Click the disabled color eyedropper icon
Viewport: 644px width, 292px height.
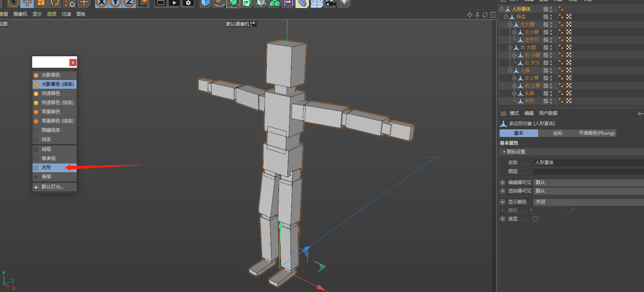(x=572, y=210)
